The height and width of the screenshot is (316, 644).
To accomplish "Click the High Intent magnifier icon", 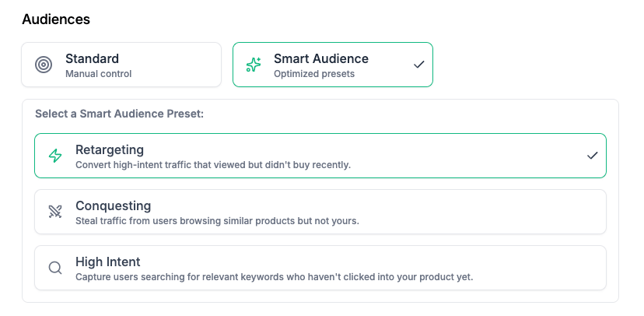I will pyautogui.click(x=55, y=268).
